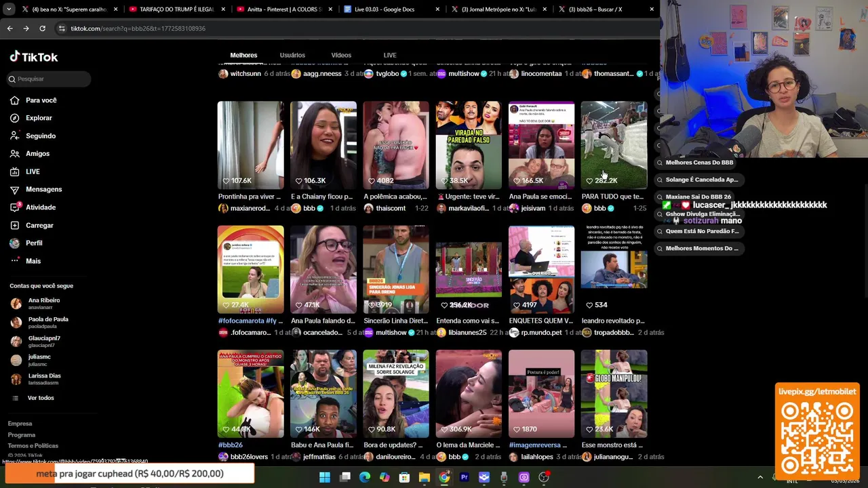Open Mais options in sidebar
The height and width of the screenshot is (488, 868).
pos(33,261)
